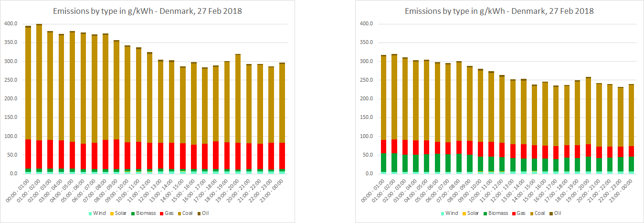The height and width of the screenshot is (223, 644).
Task: Select coal segment of 00:00 - 01:00 bar, left chart
Action: [28, 84]
